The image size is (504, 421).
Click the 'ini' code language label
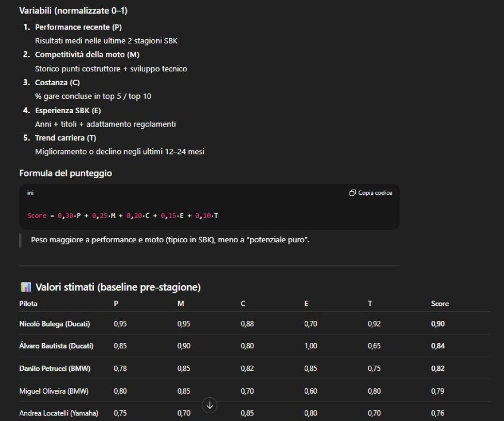point(30,193)
